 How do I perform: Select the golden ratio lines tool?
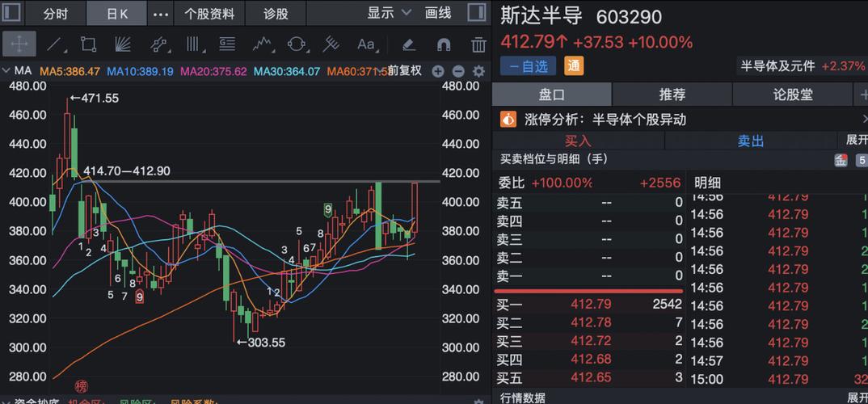click(x=228, y=44)
